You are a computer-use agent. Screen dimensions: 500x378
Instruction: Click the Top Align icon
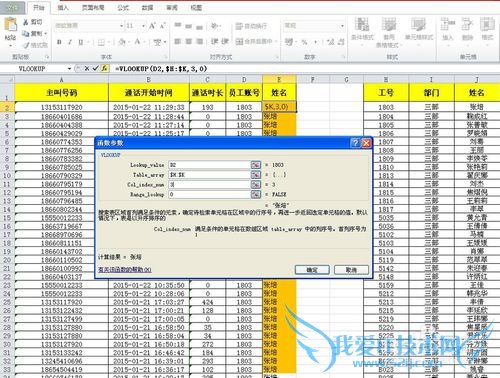178,25
